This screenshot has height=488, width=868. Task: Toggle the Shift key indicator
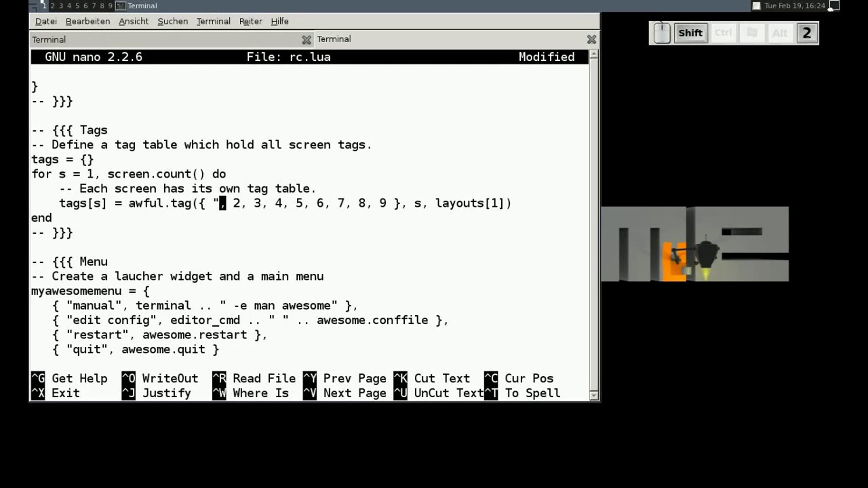tap(690, 33)
